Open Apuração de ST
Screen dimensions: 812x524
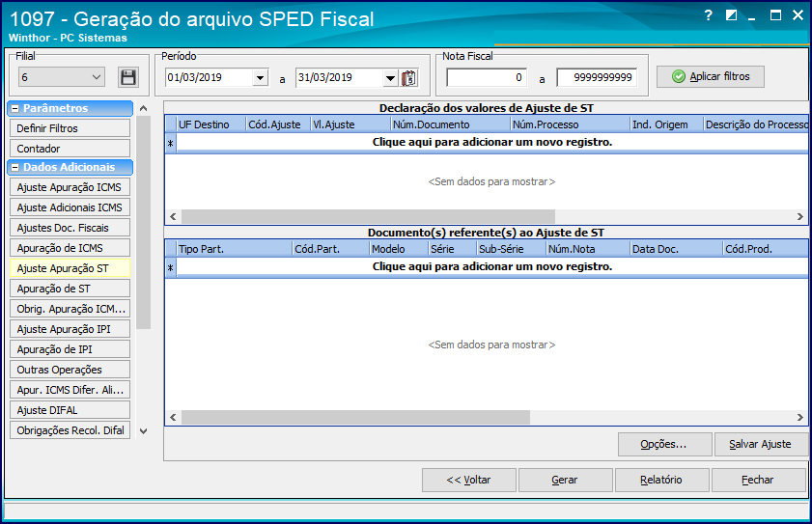tap(70, 289)
